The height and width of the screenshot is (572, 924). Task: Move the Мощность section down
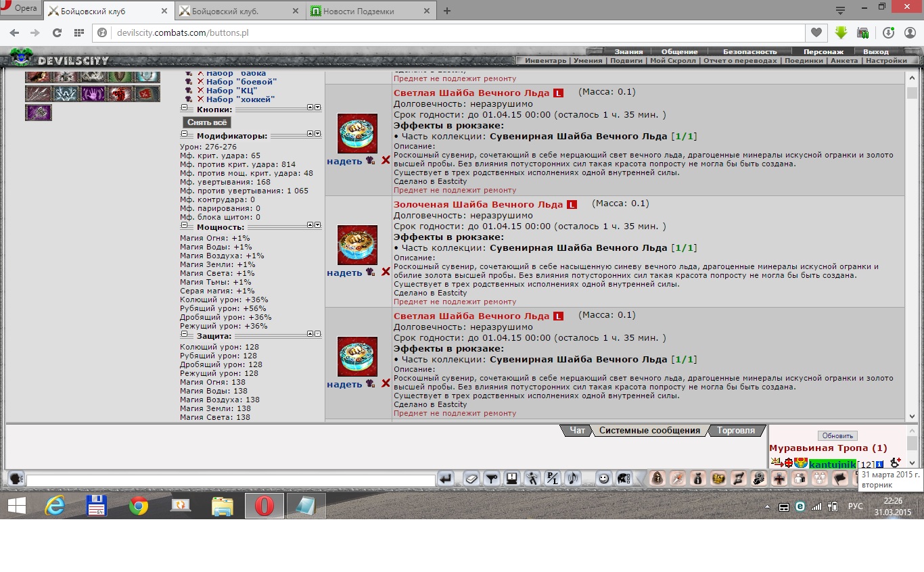point(318,225)
